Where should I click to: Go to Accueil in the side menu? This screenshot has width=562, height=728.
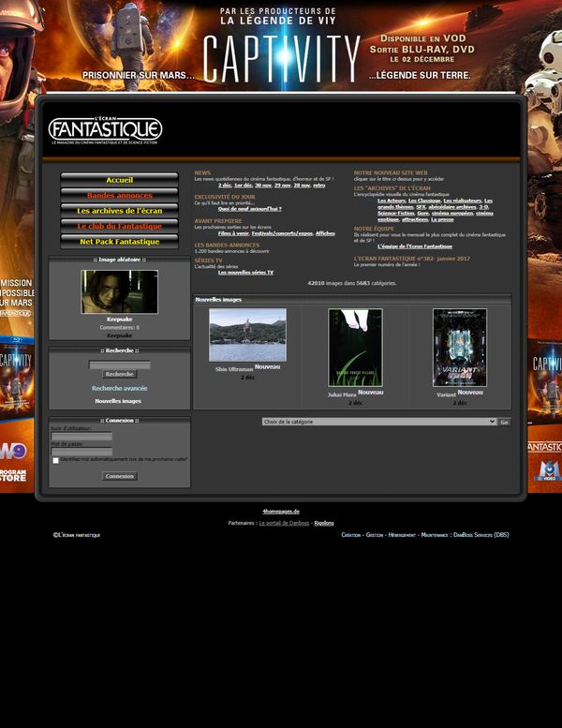click(119, 180)
